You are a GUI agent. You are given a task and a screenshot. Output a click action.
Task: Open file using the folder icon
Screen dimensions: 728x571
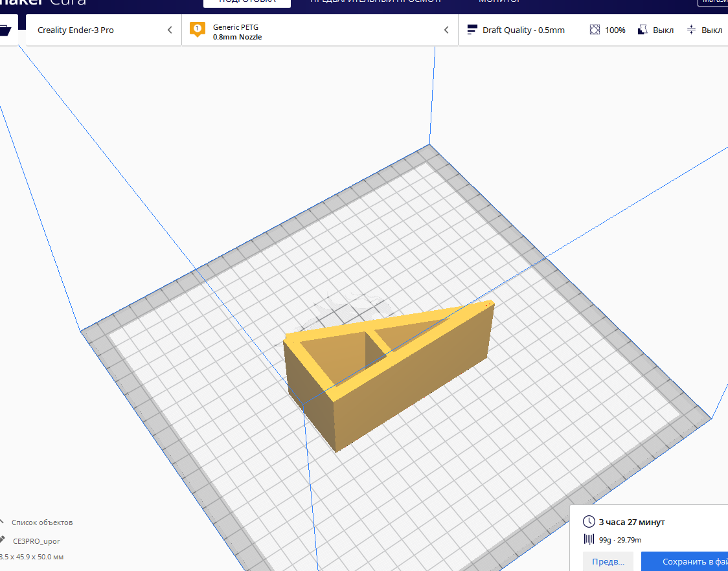(6, 30)
